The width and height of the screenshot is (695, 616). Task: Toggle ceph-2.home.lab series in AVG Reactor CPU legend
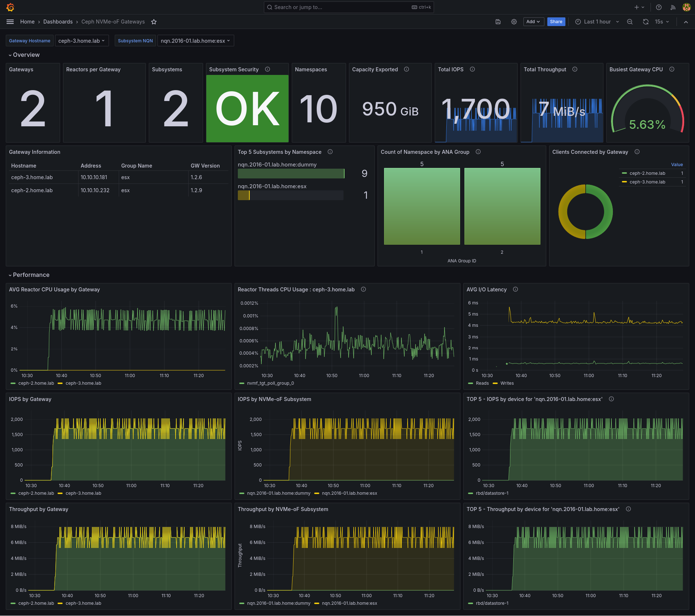pyautogui.click(x=36, y=383)
